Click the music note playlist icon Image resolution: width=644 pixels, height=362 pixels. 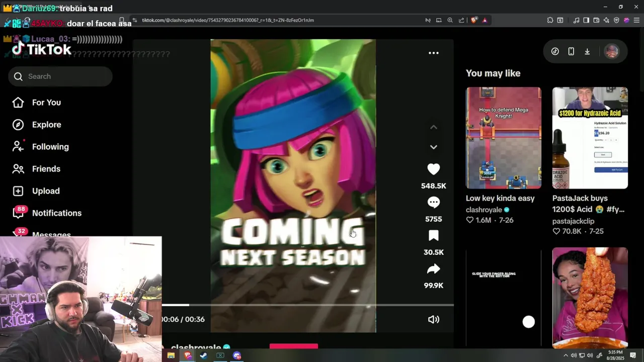tap(577, 20)
